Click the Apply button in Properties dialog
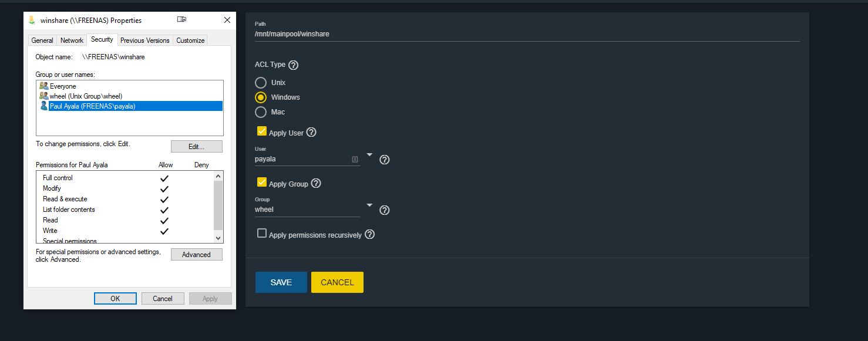Screen dimensions: 868x341 pyautogui.click(x=210, y=299)
